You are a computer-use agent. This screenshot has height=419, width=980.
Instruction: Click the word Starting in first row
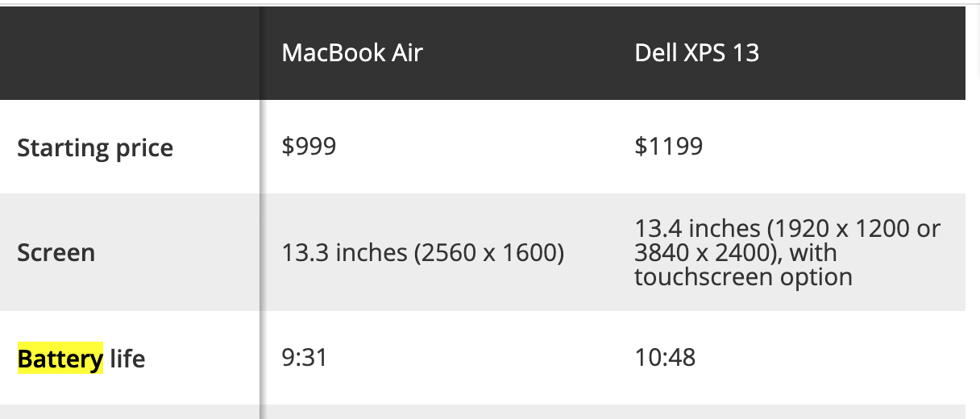[63, 147]
